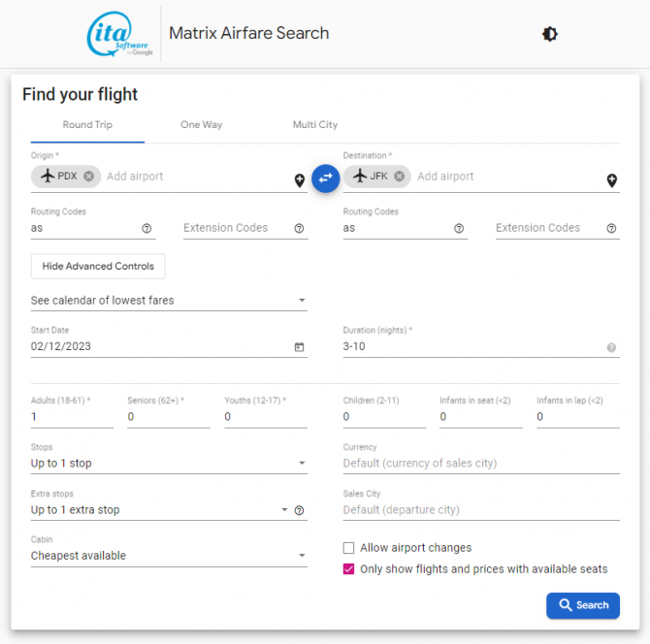Open Extra stops dropdown
The width and height of the screenshot is (650, 644).
(160, 510)
